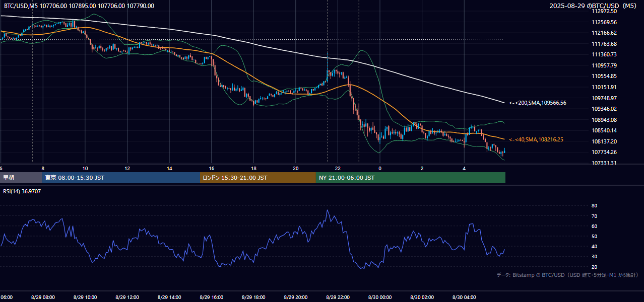The width and height of the screenshot is (644, 302).
Task: Click price axis value 108943.08
Action: point(604,120)
